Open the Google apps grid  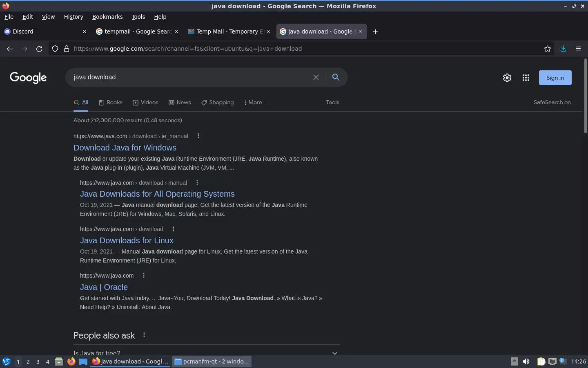tap(526, 78)
